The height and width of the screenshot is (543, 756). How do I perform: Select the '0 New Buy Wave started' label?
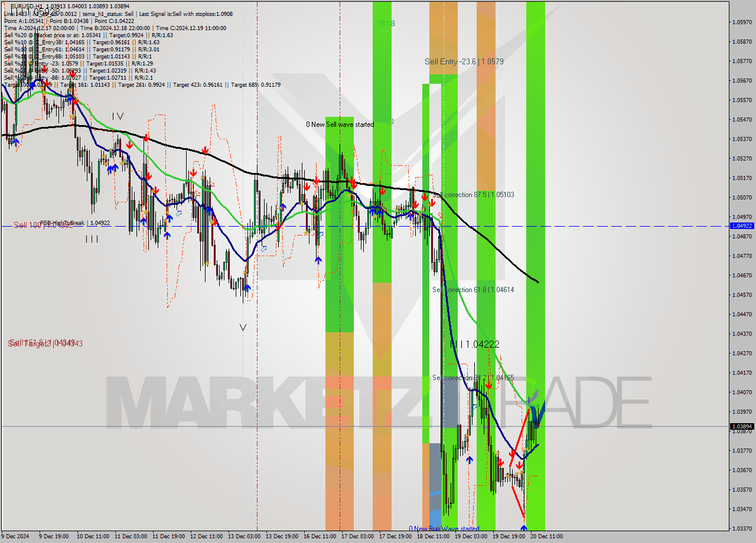point(444,529)
